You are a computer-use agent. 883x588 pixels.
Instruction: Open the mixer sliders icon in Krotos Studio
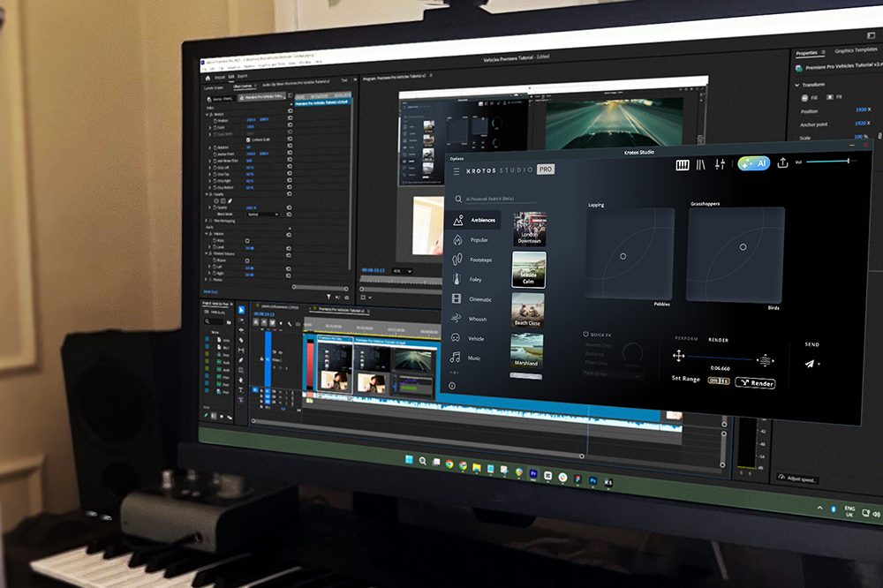pos(720,164)
